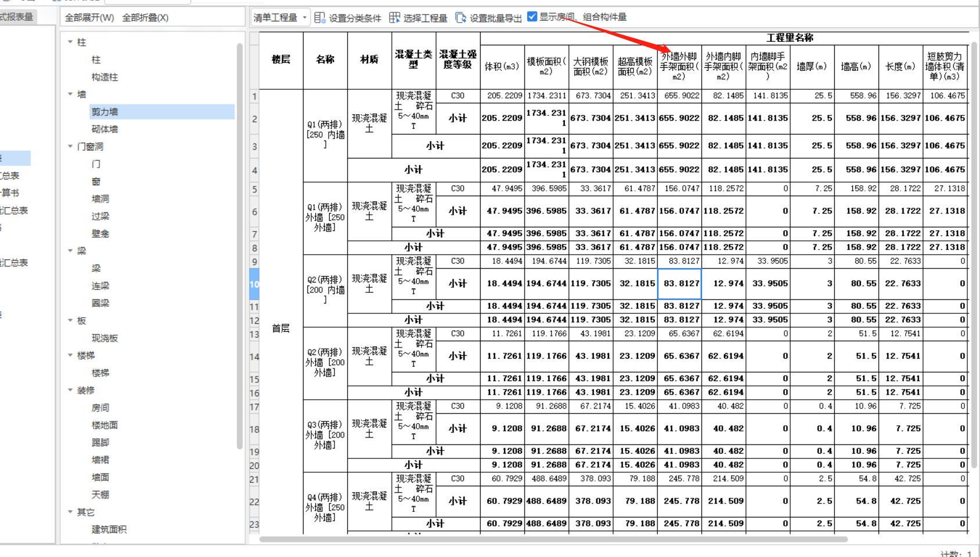
Task: Click the 墙厚(m) column header
Action: (x=812, y=67)
